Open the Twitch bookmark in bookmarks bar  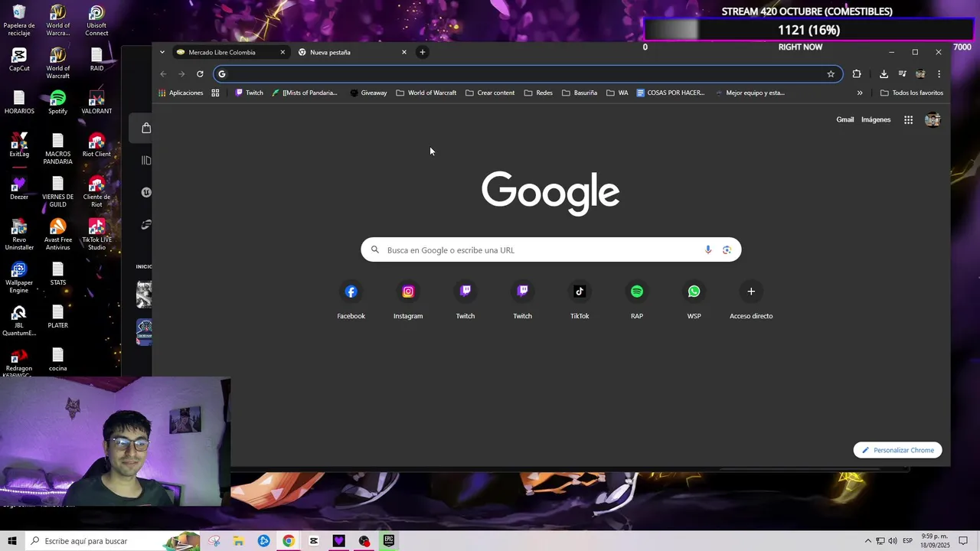[249, 93]
